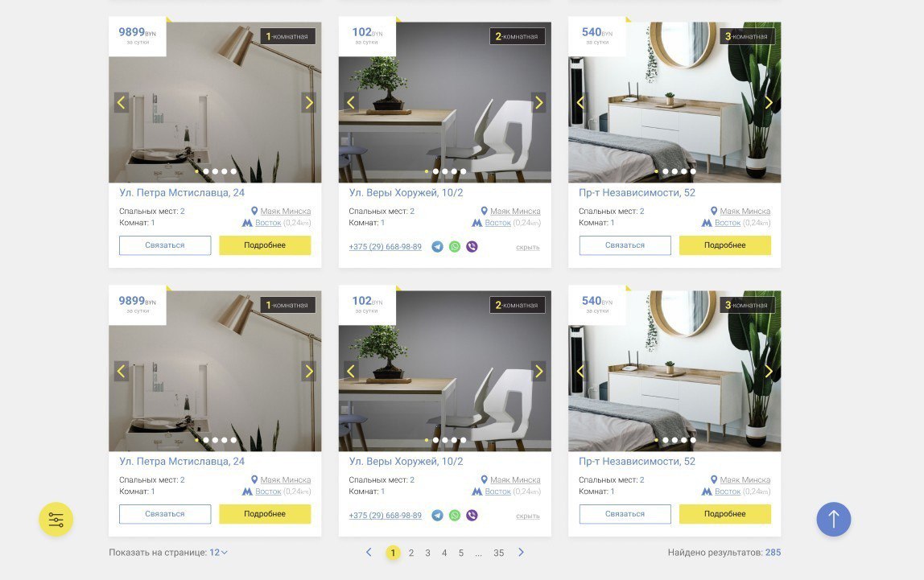Viewport: 924px width, 580px height.
Task: Click Подробнее on top Петра Мстиславца card
Action: coord(265,245)
